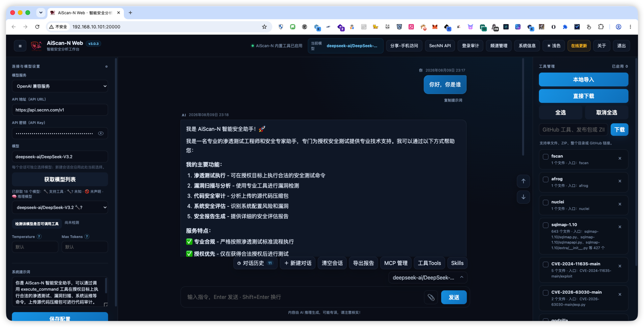This screenshot has height=327, width=644.
Task: Open the Chrome profile avatar
Action: click(x=619, y=27)
